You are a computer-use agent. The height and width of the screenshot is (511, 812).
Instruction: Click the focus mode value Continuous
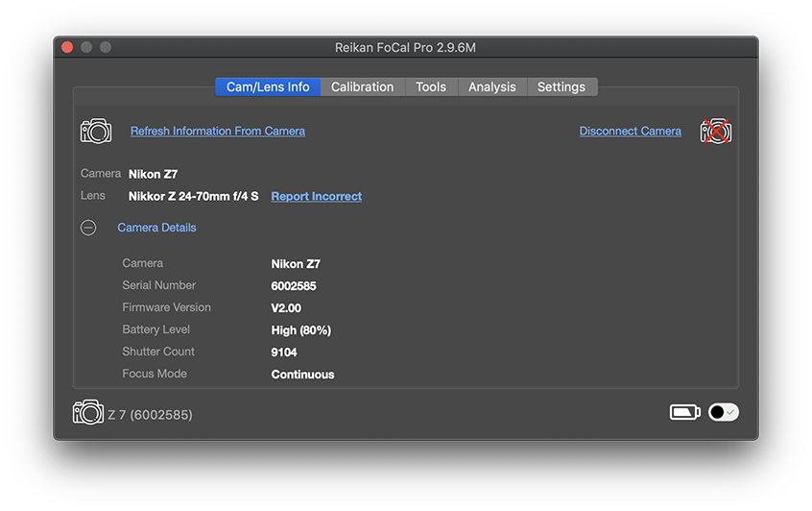pyautogui.click(x=302, y=375)
